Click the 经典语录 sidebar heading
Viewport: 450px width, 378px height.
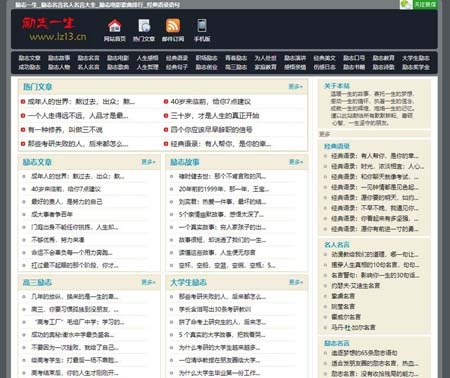click(x=337, y=146)
